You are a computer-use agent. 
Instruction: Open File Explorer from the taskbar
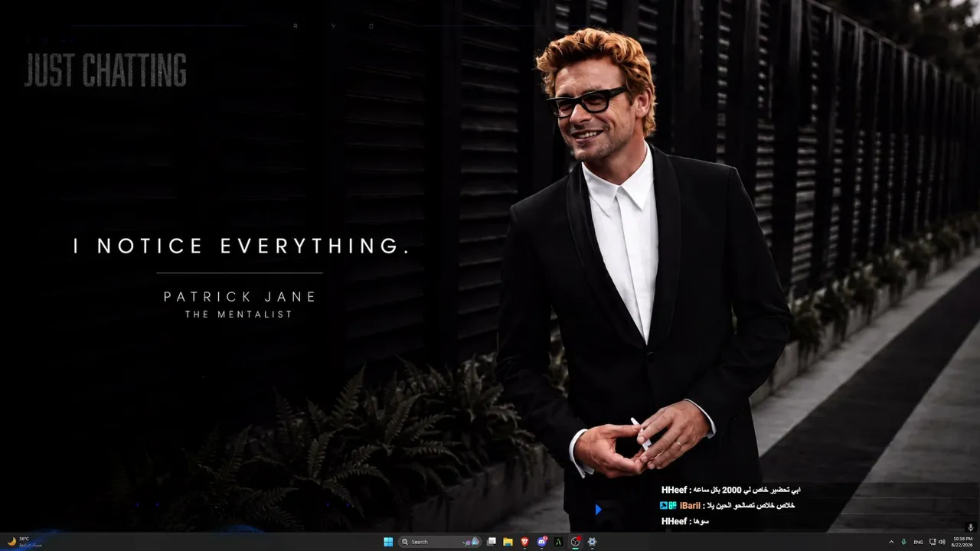[x=508, y=542]
